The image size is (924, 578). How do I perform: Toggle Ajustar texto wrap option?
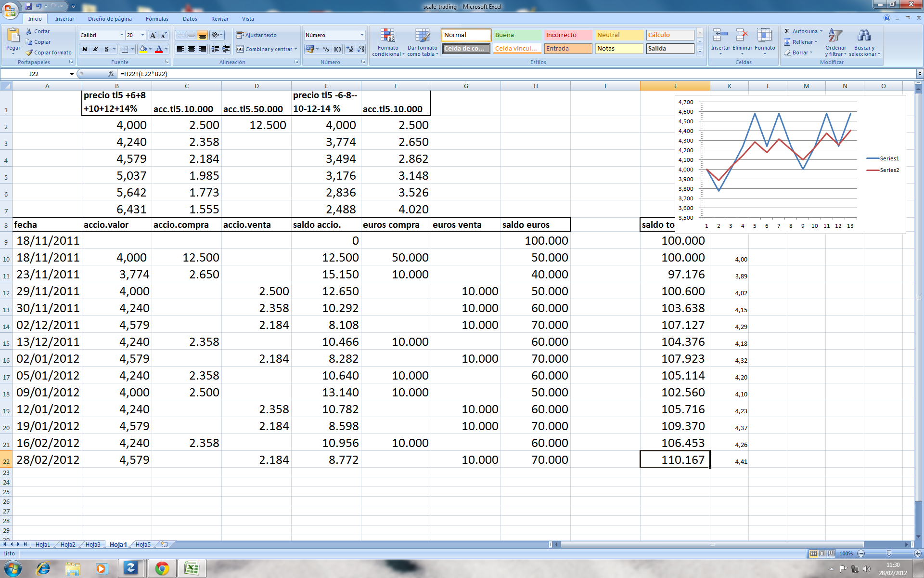pos(257,35)
